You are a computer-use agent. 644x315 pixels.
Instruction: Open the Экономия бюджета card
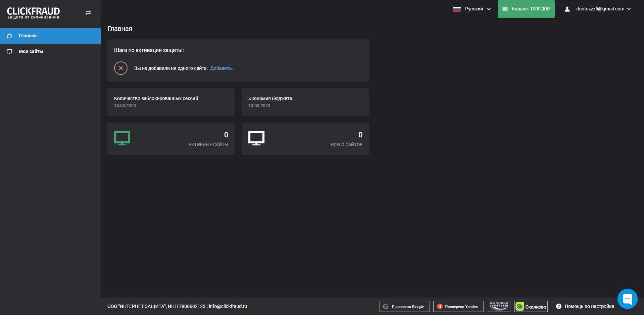point(305,102)
